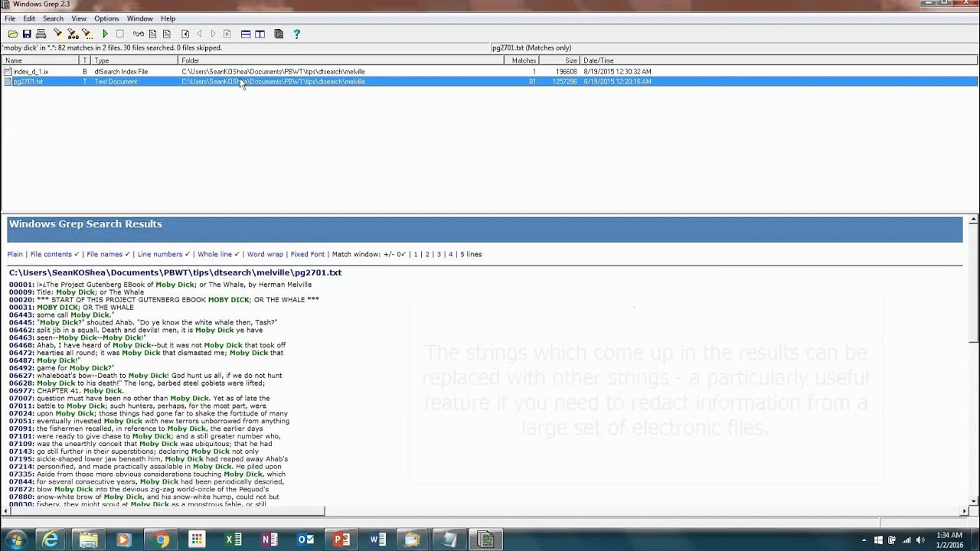The image size is (980, 551).
Task: Click the Open file toolbar icon
Action: point(13,34)
